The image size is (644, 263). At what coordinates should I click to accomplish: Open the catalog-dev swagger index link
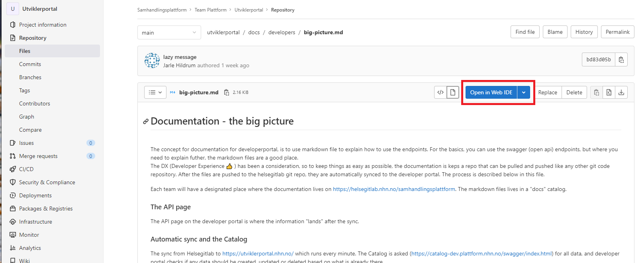pyautogui.click(x=482, y=253)
